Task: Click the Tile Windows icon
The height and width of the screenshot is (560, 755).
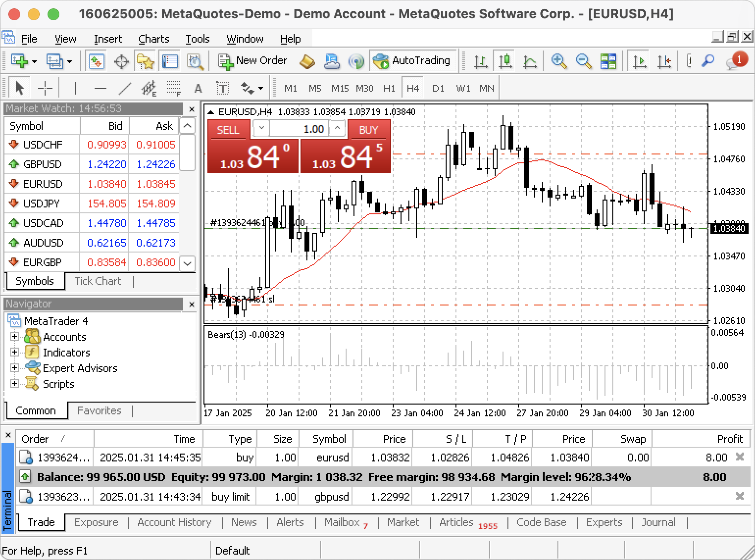Action: click(608, 61)
